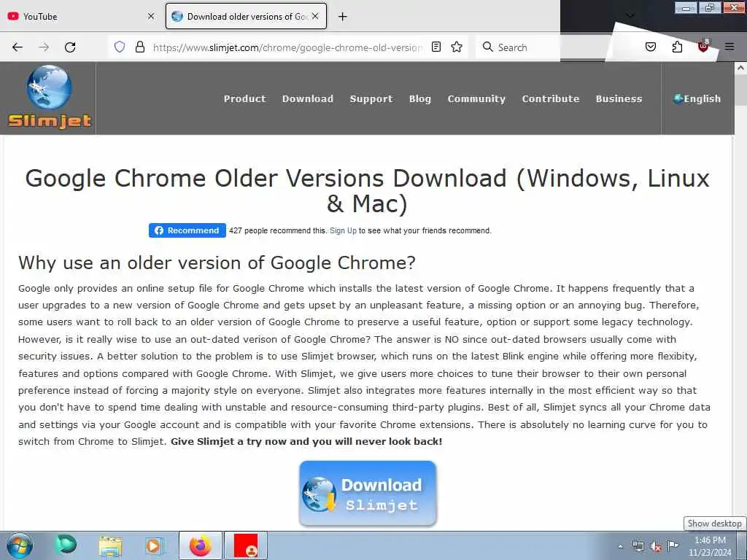The height and width of the screenshot is (560, 747).
Task: View site security padlock info
Action: click(x=139, y=47)
